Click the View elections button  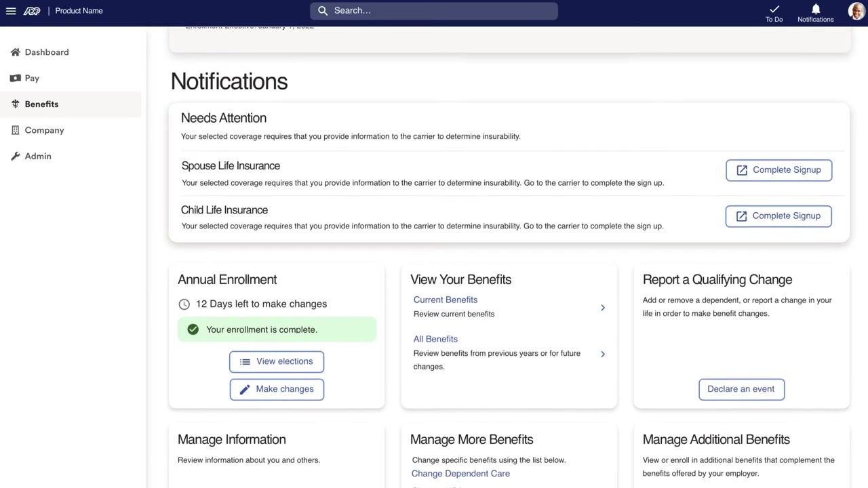point(277,362)
